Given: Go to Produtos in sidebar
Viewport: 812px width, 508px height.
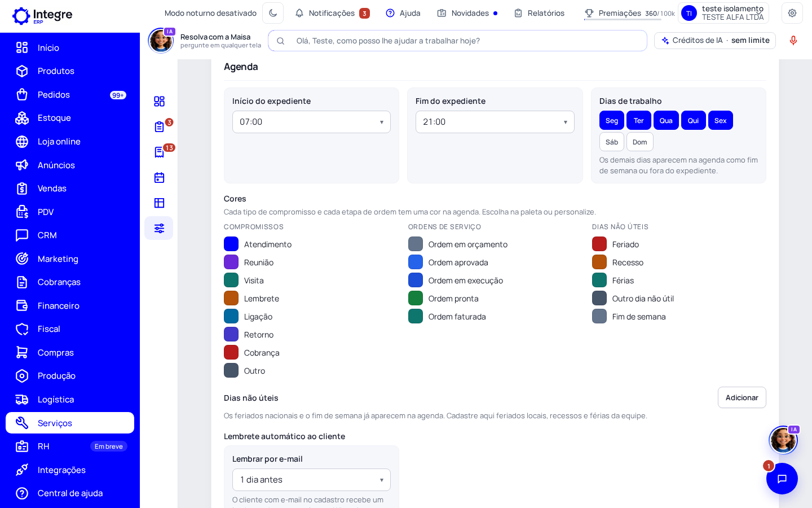Looking at the screenshot, I should 70,71.
